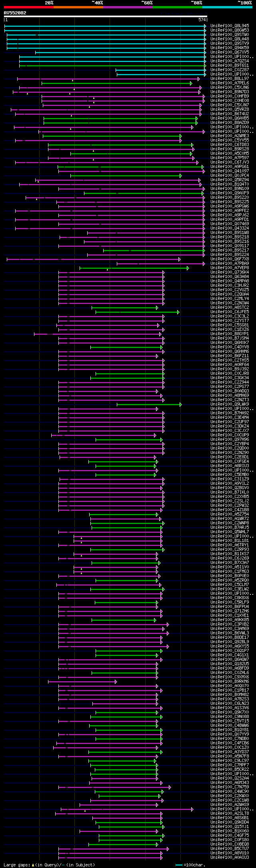This screenshot has height=868, width=256.
Task: Click the white query sequence bar
Action: tap(105, 16)
